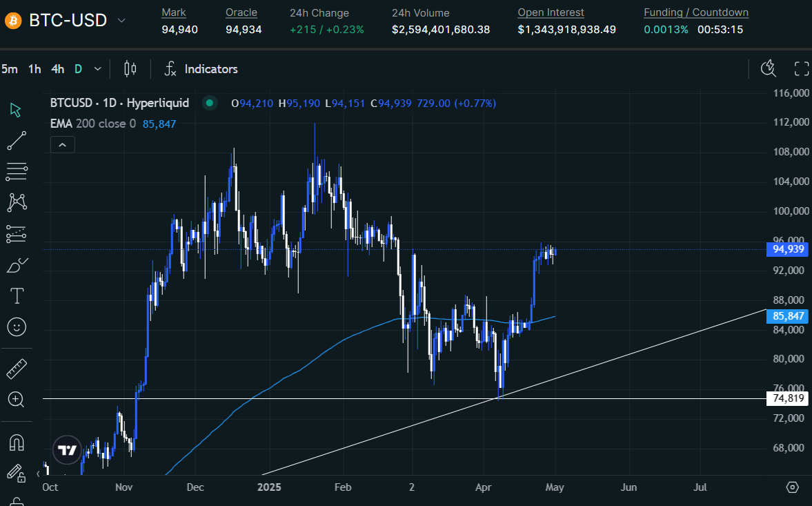
Task: Open the emoji icons tool
Action: [x=17, y=327]
